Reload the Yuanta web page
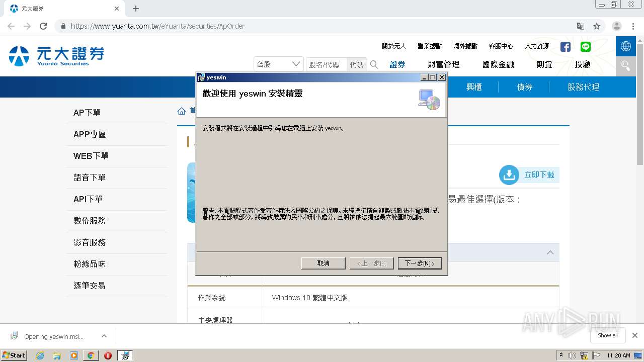Screen dimensions: 644x362 [x=43, y=26]
